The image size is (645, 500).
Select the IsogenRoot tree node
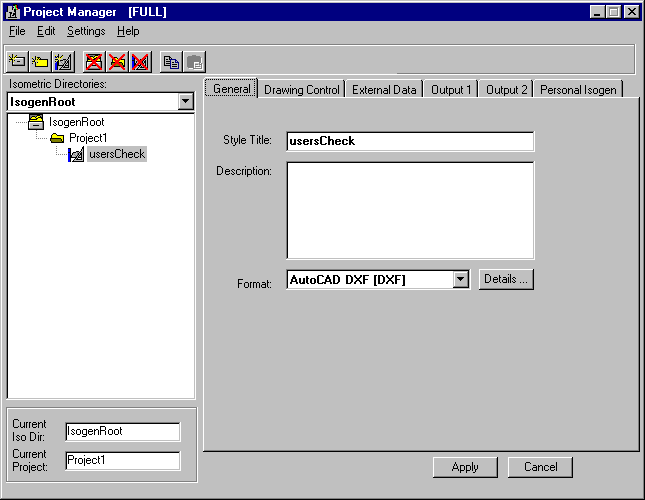click(x=76, y=122)
